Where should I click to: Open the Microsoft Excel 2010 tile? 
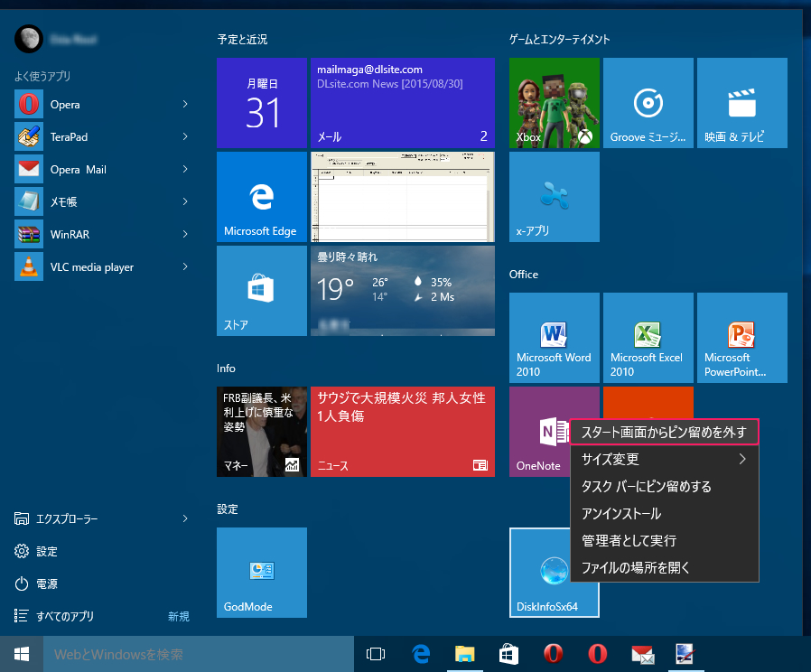tap(648, 338)
